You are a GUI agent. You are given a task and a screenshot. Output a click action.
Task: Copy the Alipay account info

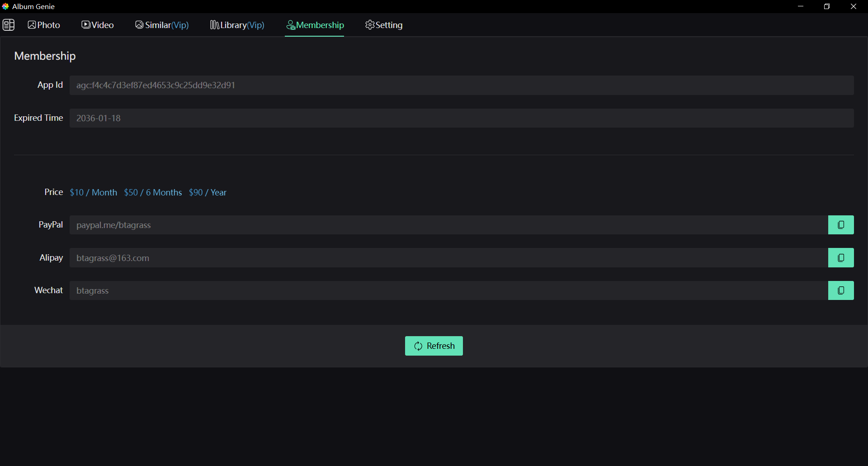click(x=841, y=257)
